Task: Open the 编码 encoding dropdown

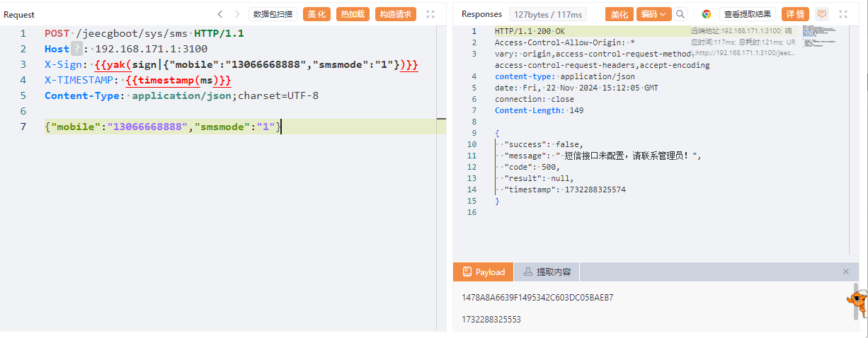Action: click(653, 14)
